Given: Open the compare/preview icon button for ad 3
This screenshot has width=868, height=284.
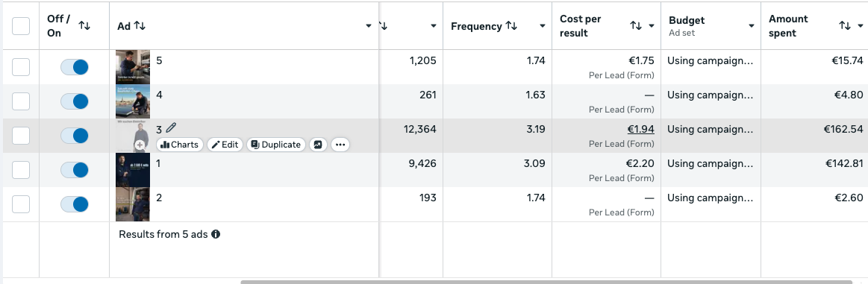Looking at the screenshot, I should click(318, 145).
